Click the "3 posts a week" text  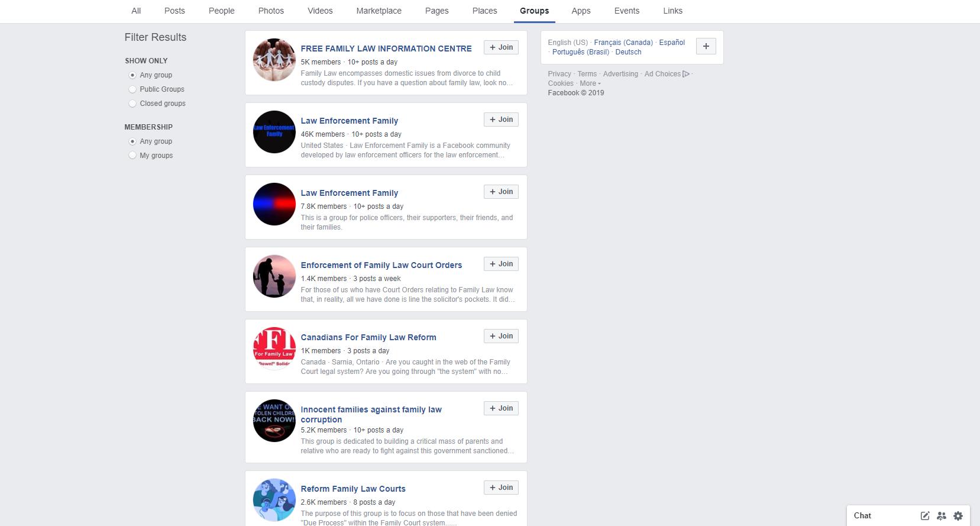(377, 279)
